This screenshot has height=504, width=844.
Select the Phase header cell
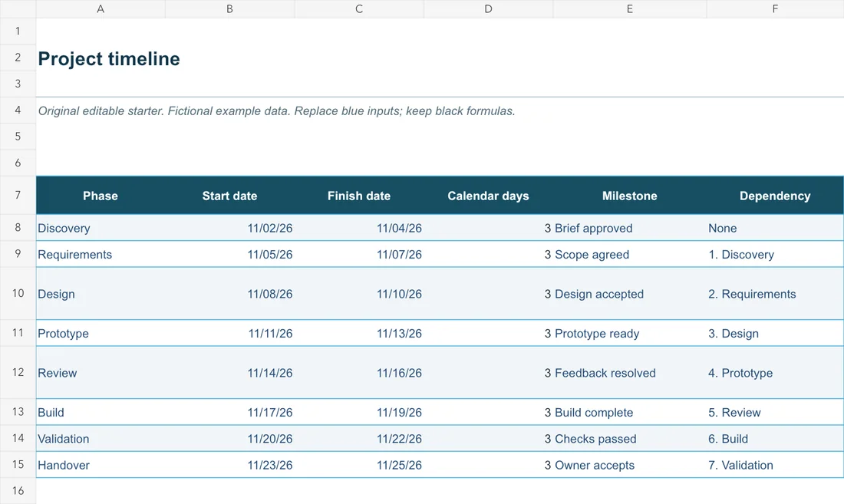tap(101, 196)
